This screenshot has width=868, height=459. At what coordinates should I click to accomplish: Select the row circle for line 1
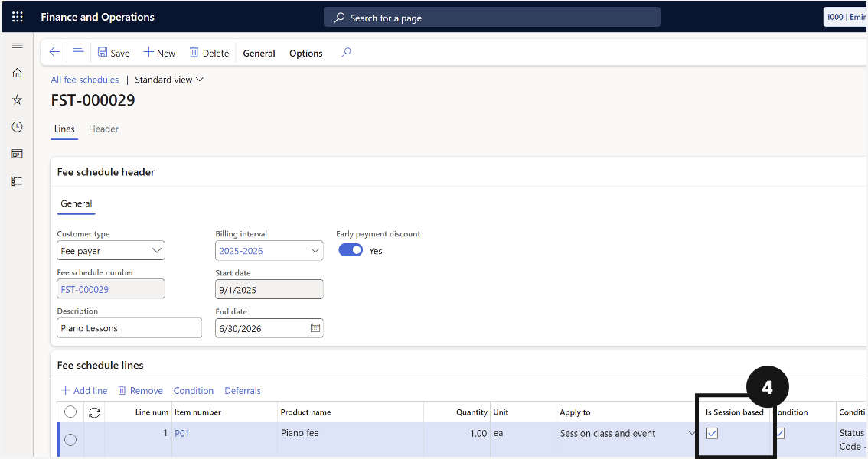click(x=70, y=440)
